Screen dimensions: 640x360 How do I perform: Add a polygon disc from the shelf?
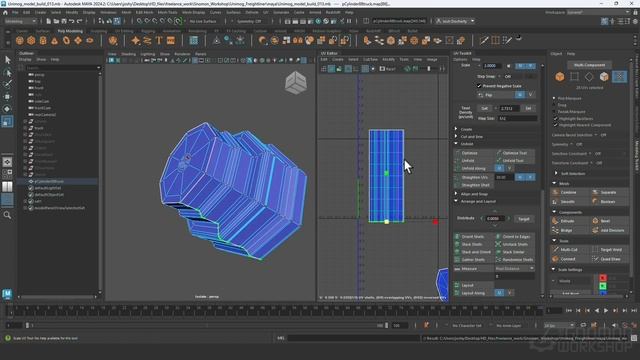pyautogui.click(x=90, y=40)
